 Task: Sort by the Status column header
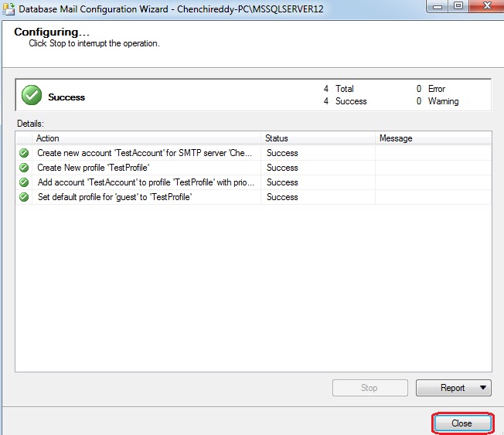[x=318, y=138]
